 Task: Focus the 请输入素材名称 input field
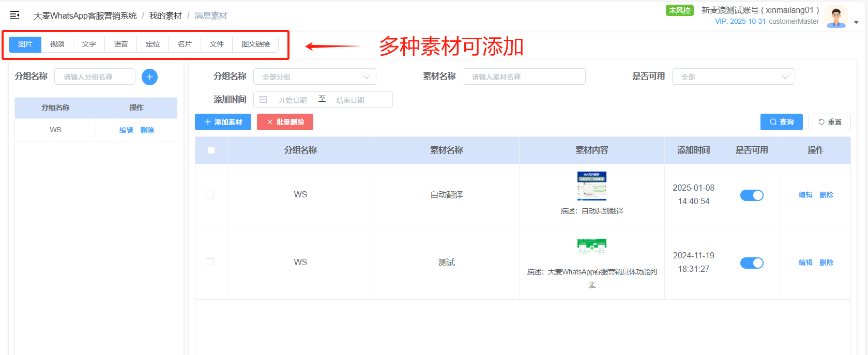click(x=524, y=76)
